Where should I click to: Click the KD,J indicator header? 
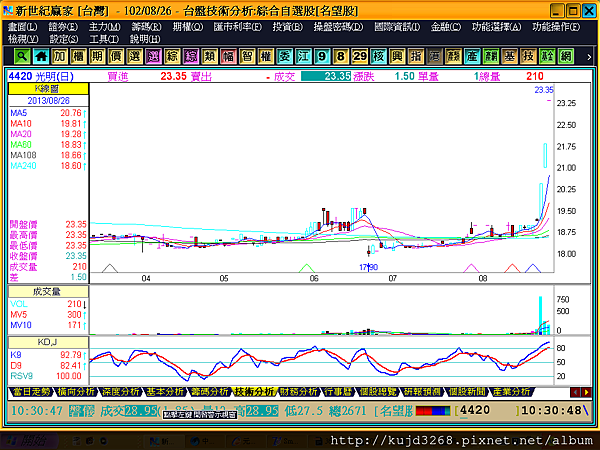pos(48,342)
